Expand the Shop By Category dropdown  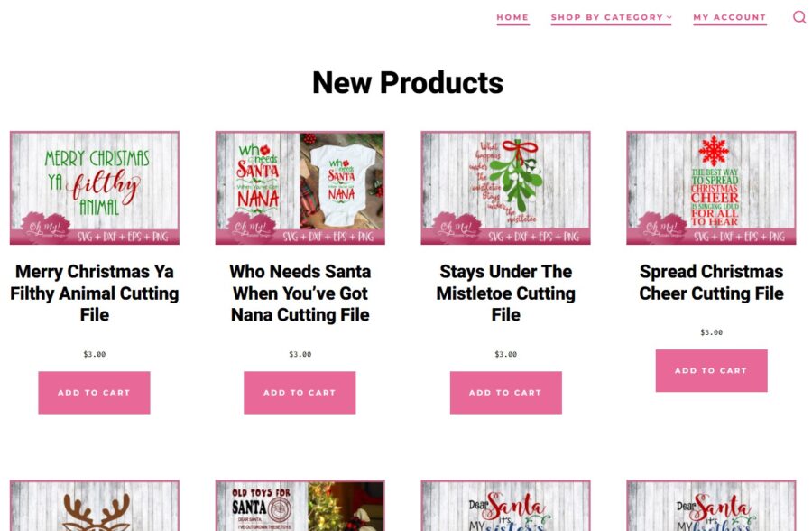(611, 18)
